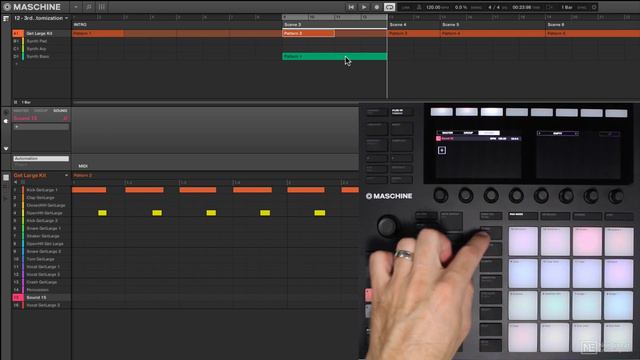Select the Get Large Kit group
640x360 pixels.
pos(41,33)
